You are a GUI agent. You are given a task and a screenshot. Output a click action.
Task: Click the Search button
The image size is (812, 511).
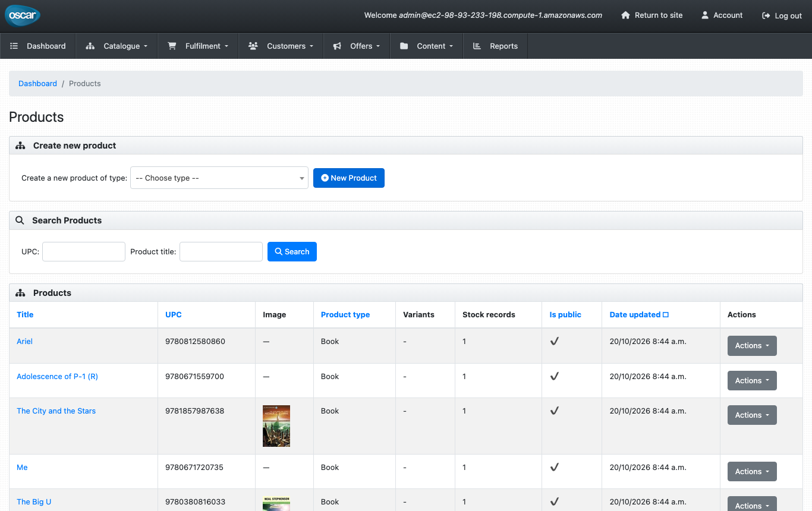pos(292,251)
